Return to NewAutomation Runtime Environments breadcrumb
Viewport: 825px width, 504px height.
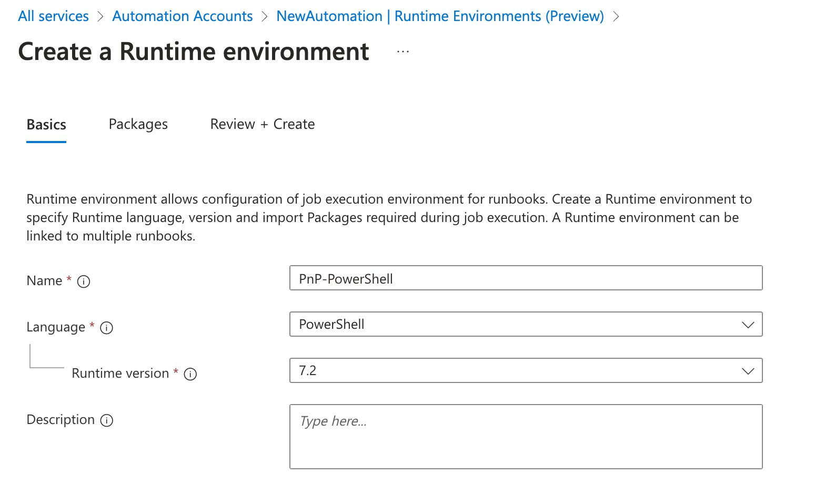(440, 16)
